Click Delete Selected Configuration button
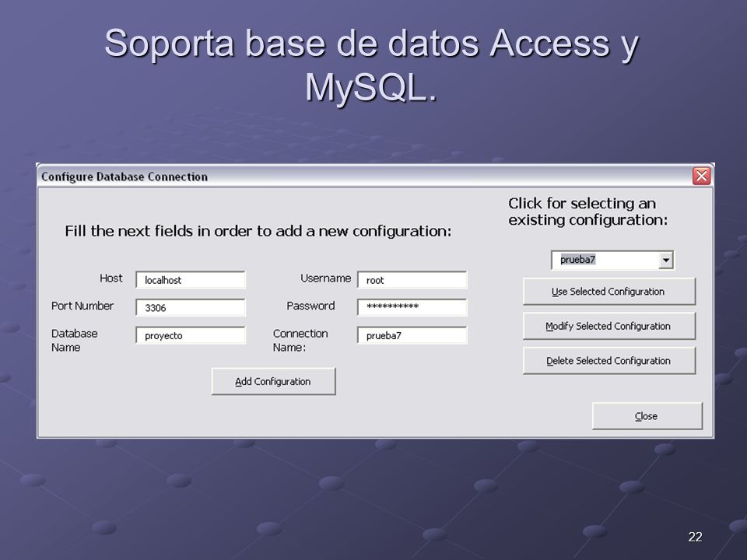747x560 pixels. pos(608,360)
